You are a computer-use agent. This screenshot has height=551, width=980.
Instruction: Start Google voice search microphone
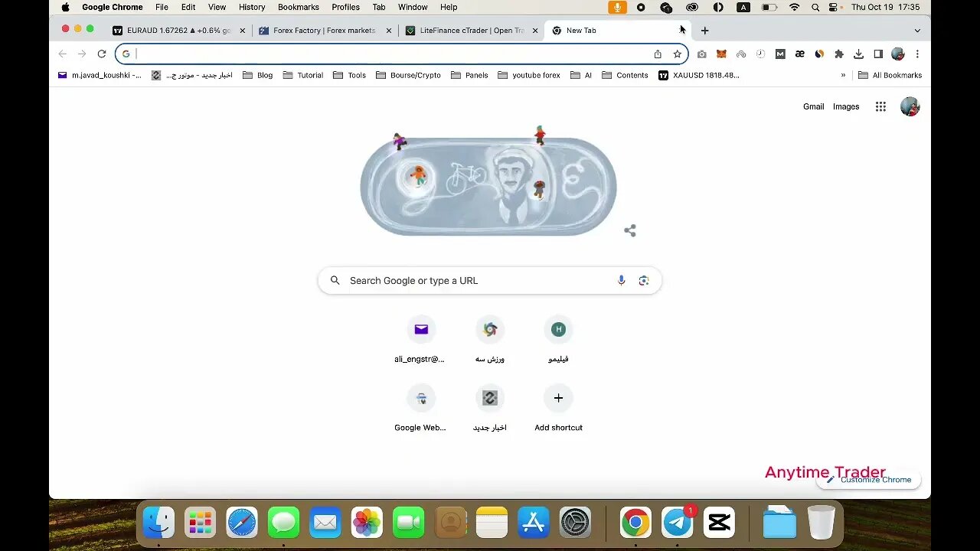(621, 281)
